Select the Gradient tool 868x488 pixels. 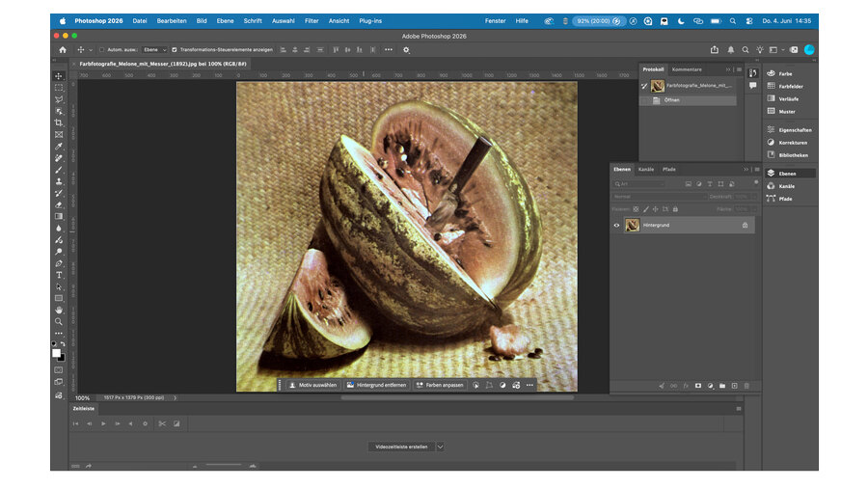[59, 216]
